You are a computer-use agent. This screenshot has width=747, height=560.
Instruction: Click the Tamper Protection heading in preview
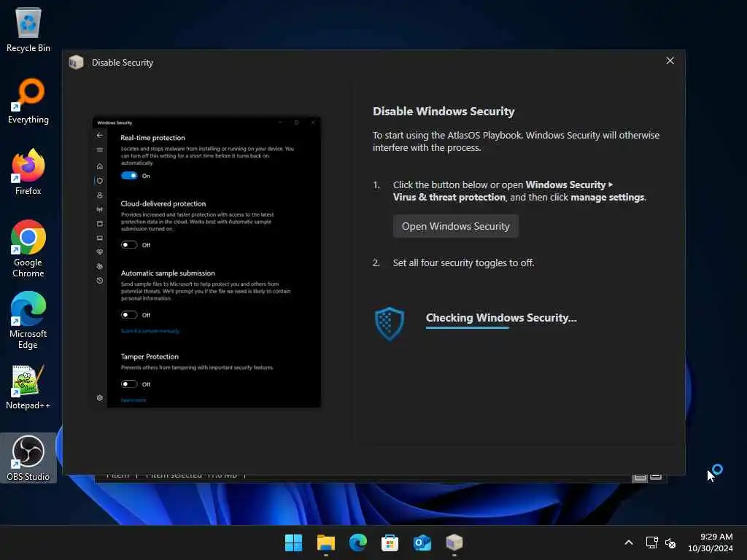(x=150, y=357)
